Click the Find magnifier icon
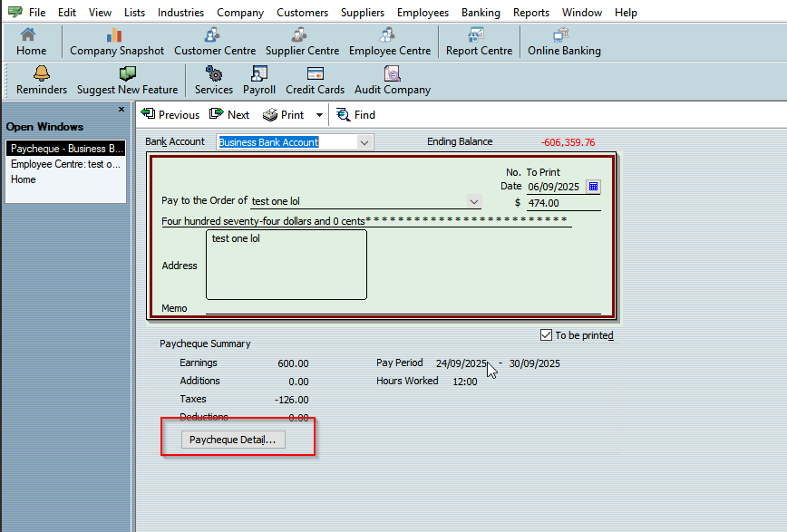787x532 pixels. (x=344, y=114)
